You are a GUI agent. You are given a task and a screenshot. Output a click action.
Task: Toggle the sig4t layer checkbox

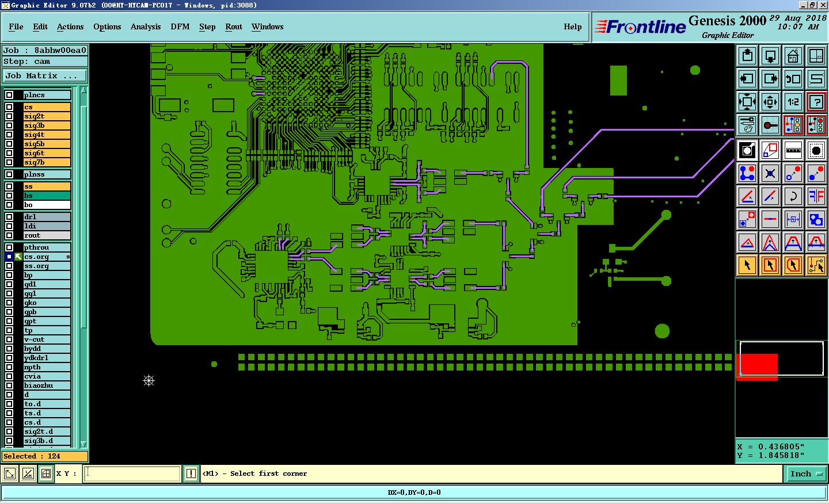click(9, 135)
